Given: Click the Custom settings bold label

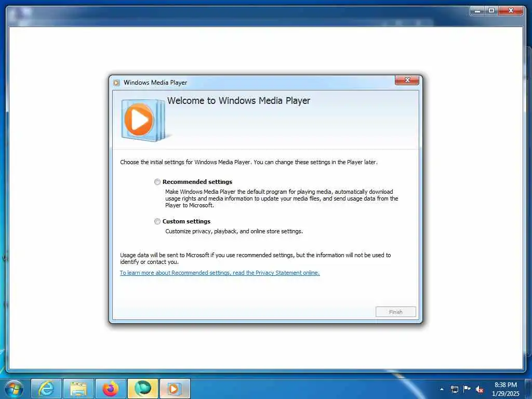Looking at the screenshot, I should [187, 221].
